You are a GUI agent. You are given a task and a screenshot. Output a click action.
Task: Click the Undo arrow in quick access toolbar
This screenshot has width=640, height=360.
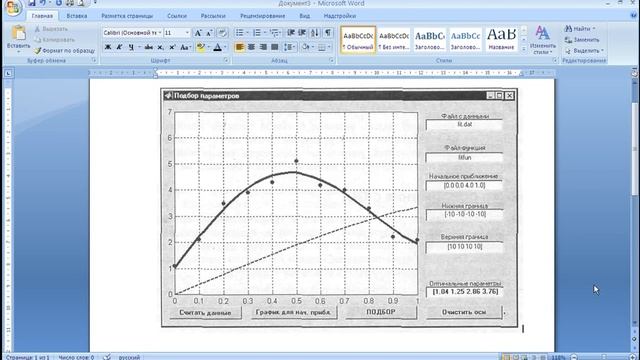(x=43, y=3)
